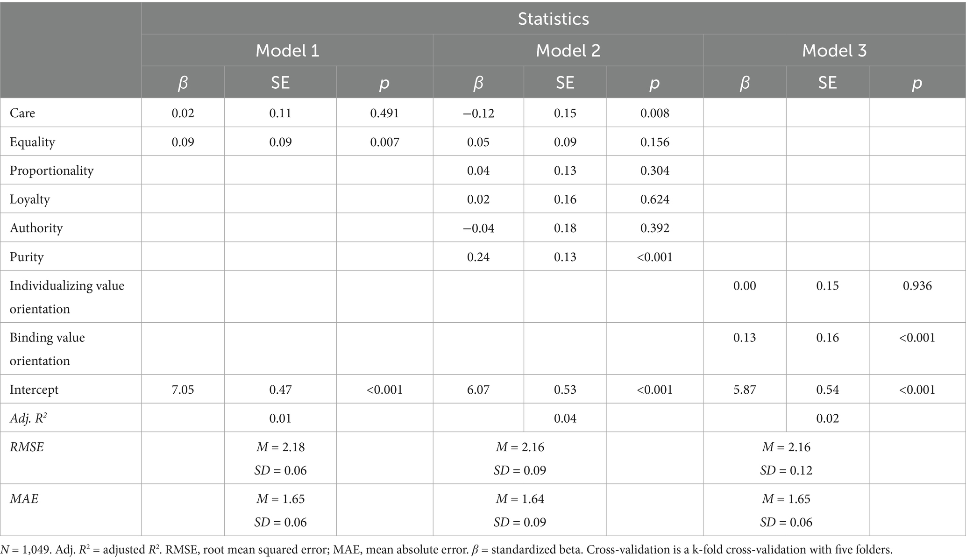Click the MAE row label
Screen dimensions: 966x560
pos(24,499)
